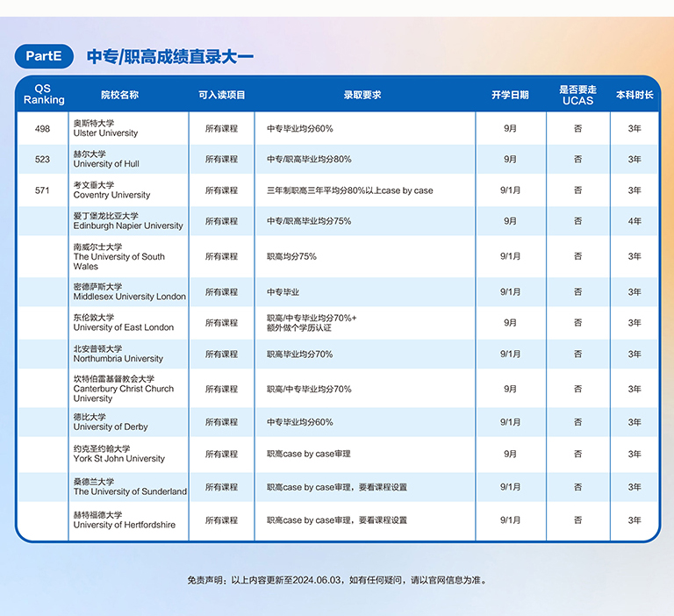Click the York St John University cell
The image size is (674, 616).
pos(128,454)
